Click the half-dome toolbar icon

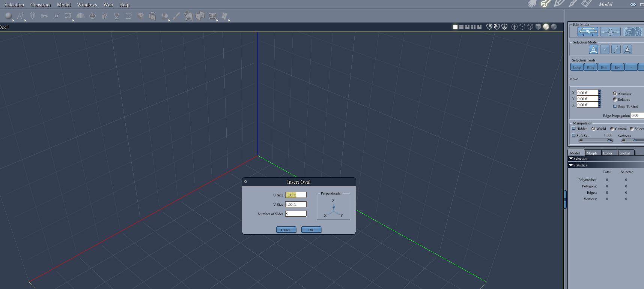[x=80, y=16]
